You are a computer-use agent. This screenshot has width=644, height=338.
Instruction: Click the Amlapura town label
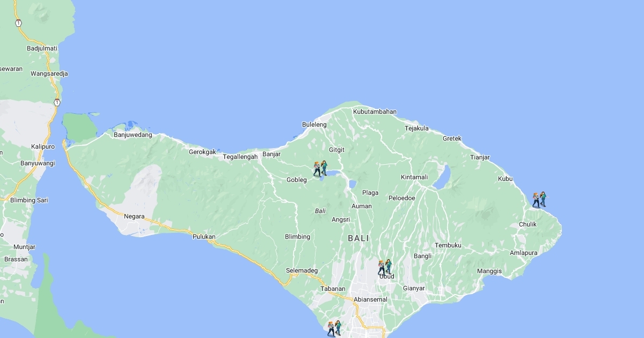coord(523,253)
